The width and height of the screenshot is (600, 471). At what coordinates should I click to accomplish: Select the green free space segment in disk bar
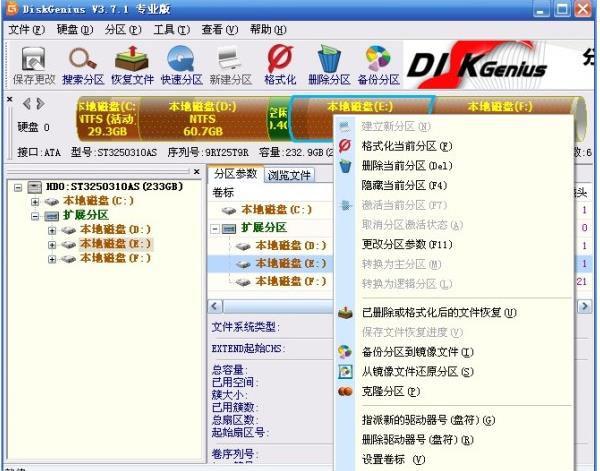[278, 119]
